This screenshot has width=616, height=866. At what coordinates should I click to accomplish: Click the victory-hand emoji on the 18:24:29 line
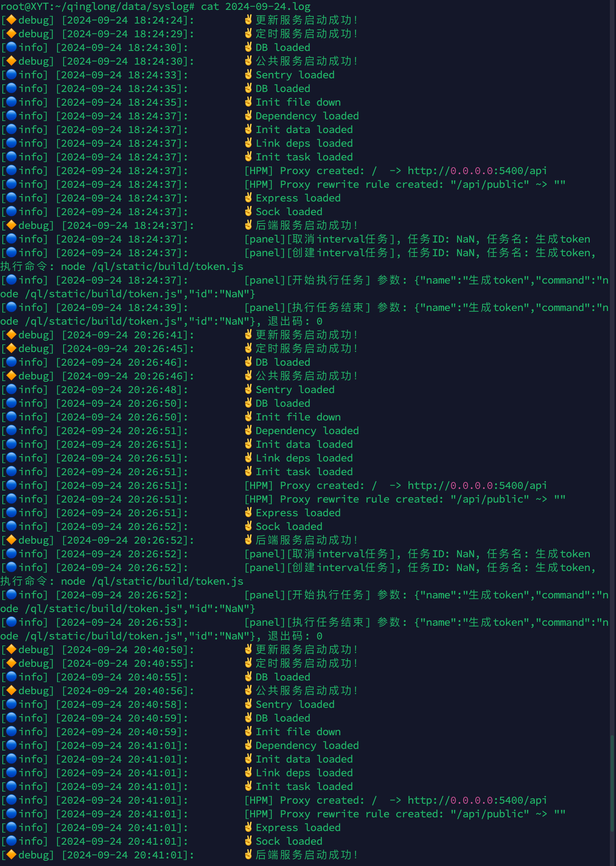248,33
